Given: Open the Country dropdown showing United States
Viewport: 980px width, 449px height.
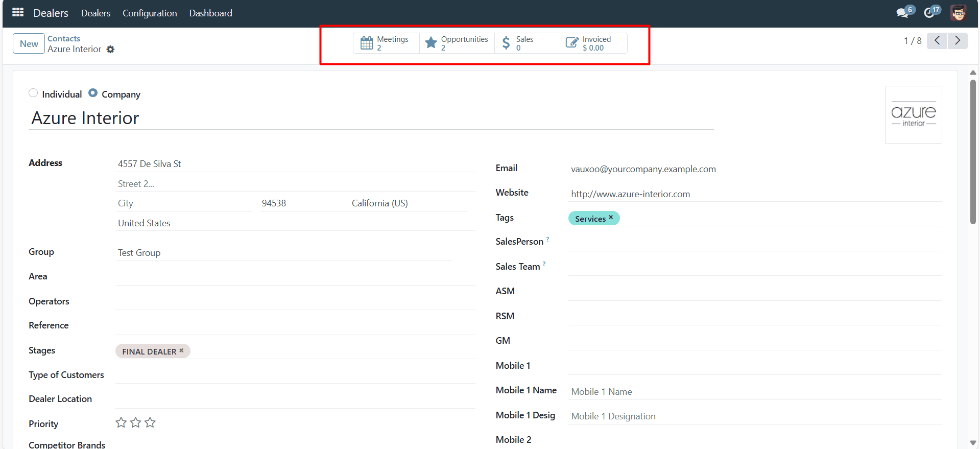Looking at the screenshot, I should (x=295, y=223).
